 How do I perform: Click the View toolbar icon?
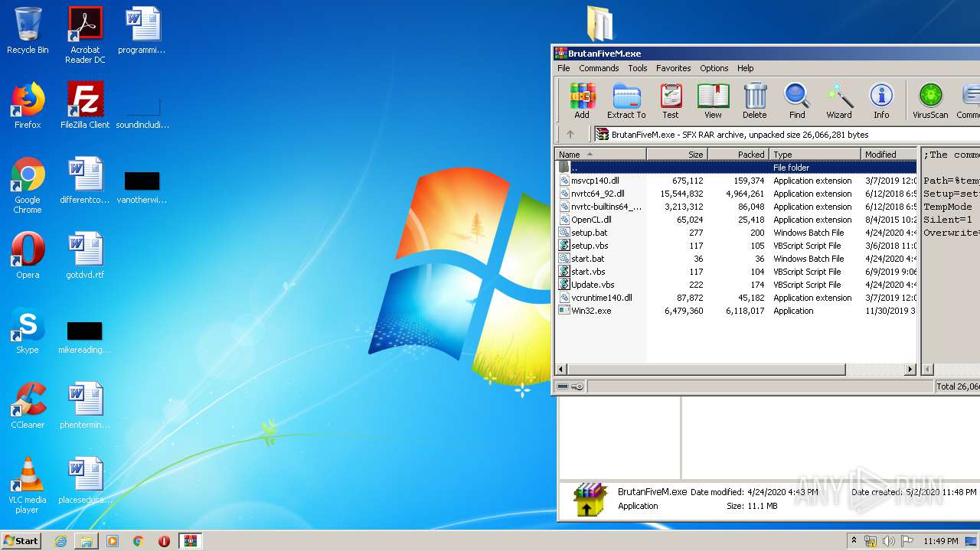(x=713, y=101)
